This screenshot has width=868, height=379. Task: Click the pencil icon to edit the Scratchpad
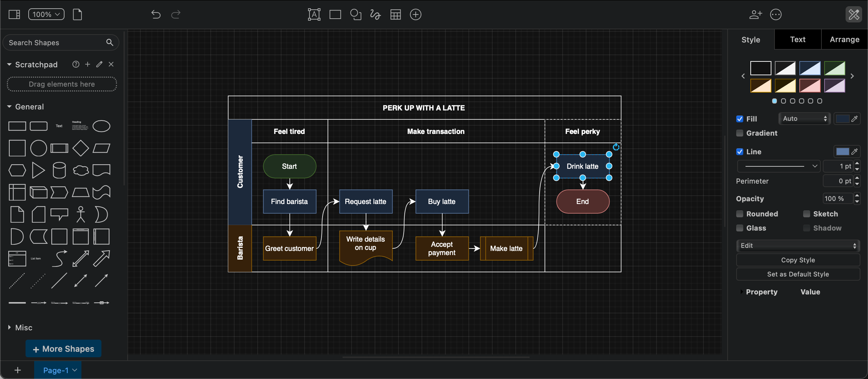pos(99,64)
